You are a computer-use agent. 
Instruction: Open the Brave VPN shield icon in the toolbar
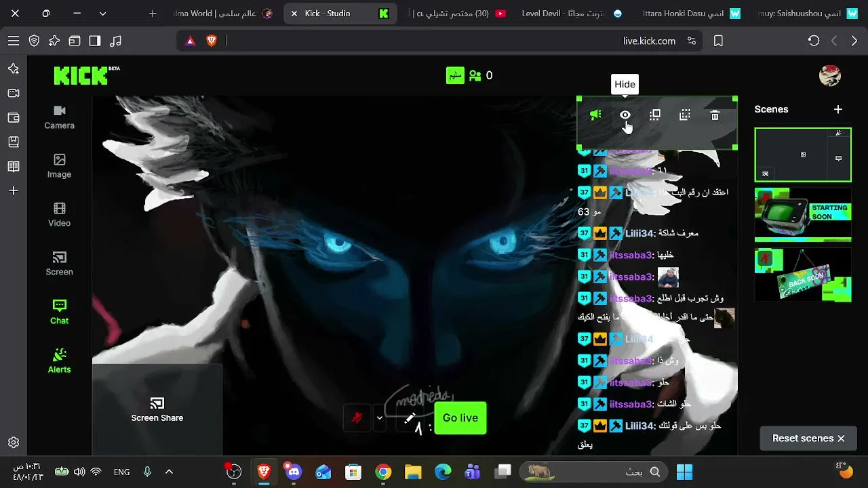(34, 41)
